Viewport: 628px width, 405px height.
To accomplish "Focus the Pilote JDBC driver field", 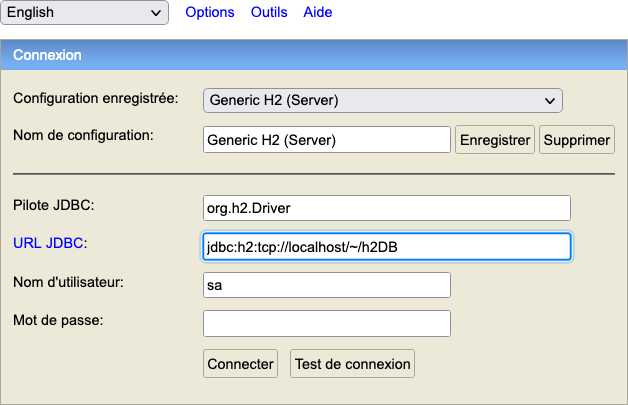I will 387,208.
